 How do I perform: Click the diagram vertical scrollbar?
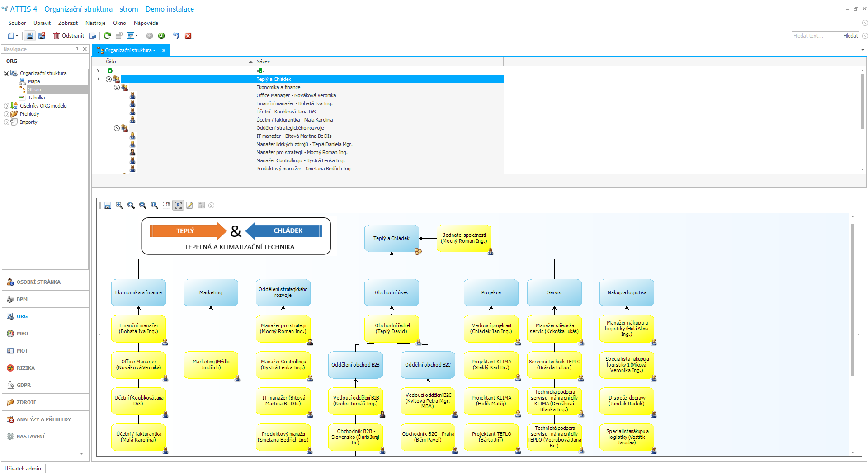pyautogui.click(x=853, y=300)
